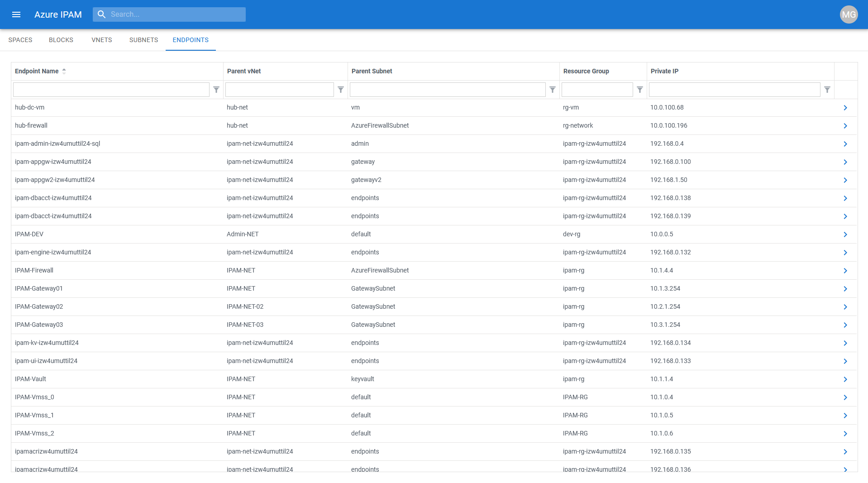Expand details arrow for hub-dc-vm row
The image size is (868, 483).
[x=845, y=108]
